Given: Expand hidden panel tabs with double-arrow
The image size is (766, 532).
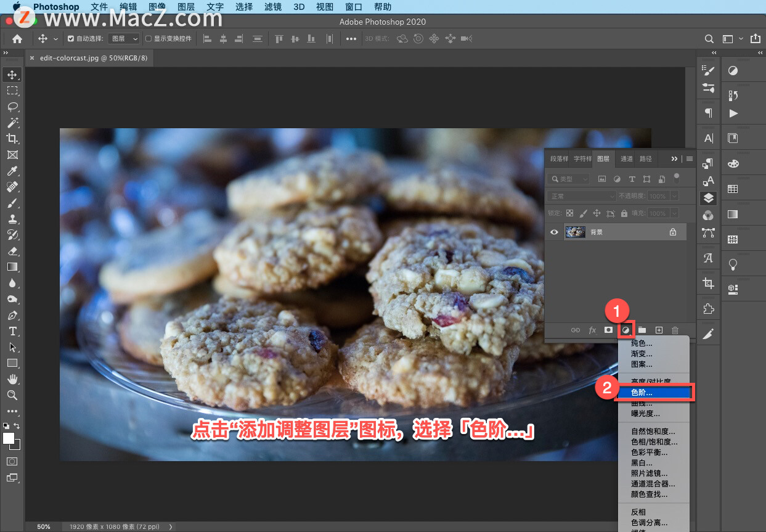Looking at the screenshot, I should click(x=674, y=158).
